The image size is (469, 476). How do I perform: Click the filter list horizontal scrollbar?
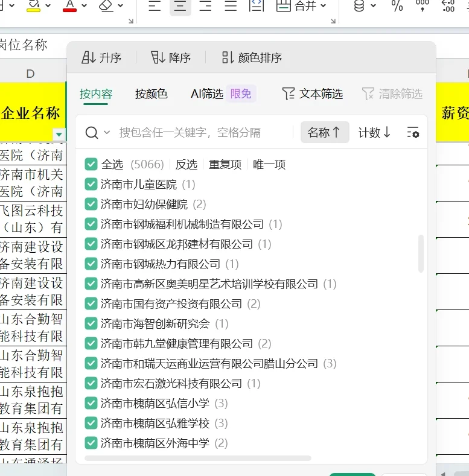coord(198,458)
